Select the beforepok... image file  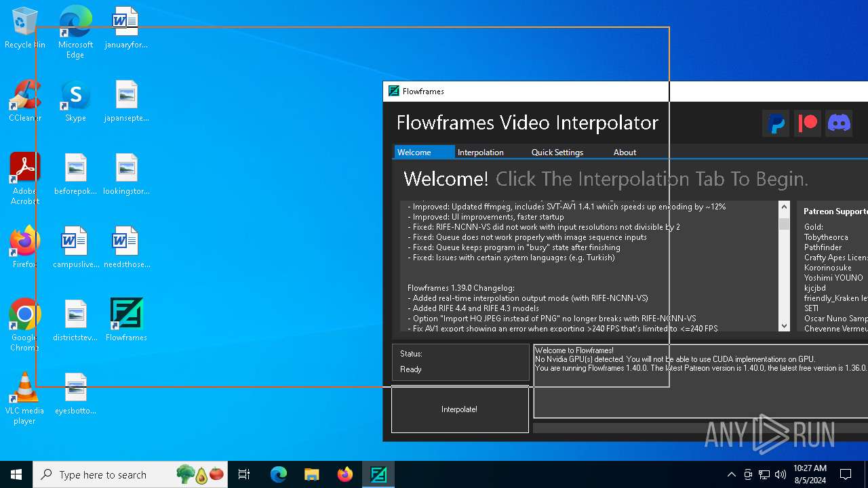[75, 174]
